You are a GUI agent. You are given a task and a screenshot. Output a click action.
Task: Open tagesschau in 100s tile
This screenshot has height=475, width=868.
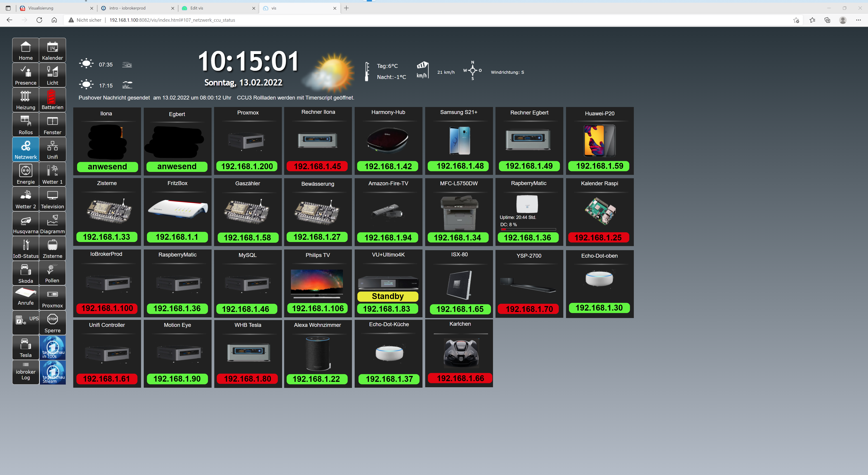click(53, 348)
